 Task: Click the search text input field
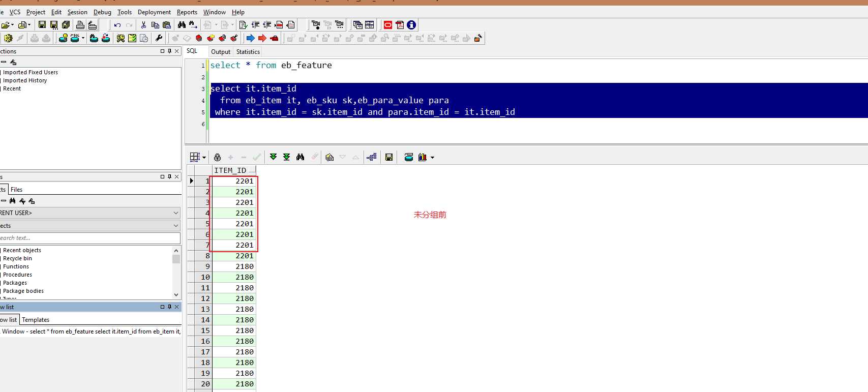[x=90, y=238]
